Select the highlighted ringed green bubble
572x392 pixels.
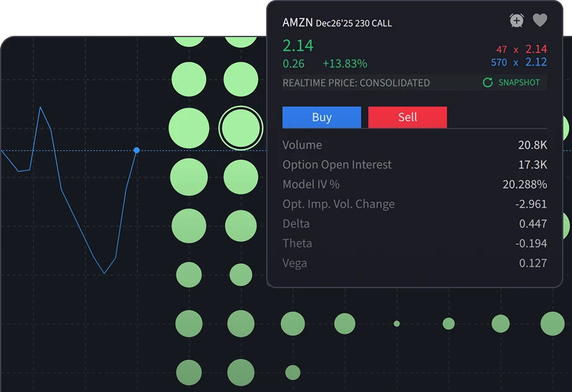241,128
